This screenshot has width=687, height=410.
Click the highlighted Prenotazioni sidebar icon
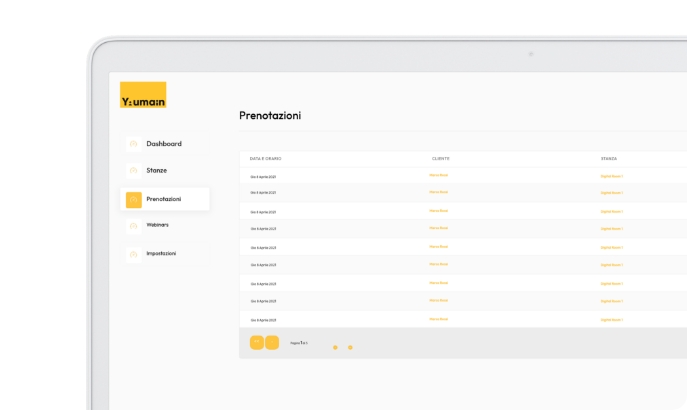click(134, 199)
